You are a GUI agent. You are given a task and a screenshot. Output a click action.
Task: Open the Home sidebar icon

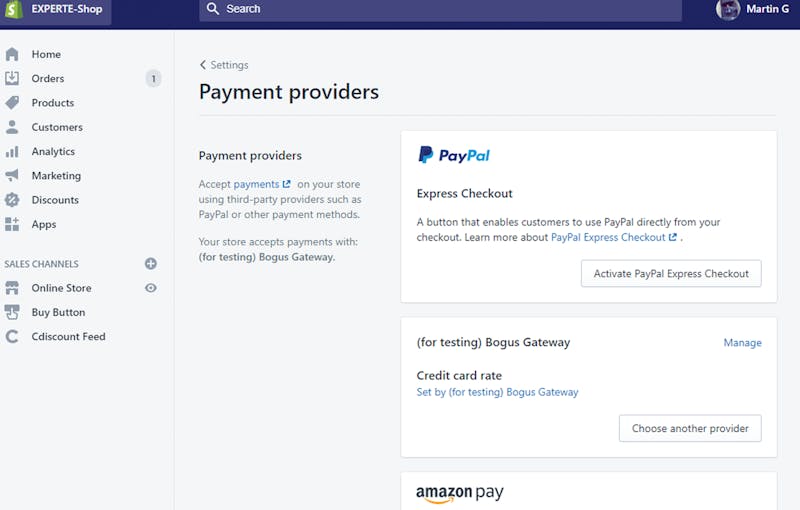12,54
